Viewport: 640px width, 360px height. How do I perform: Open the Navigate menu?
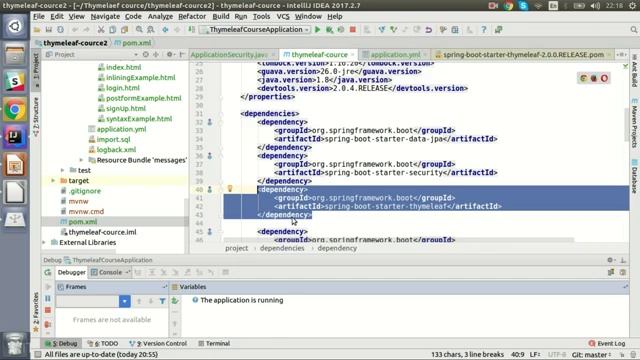(105, 16)
